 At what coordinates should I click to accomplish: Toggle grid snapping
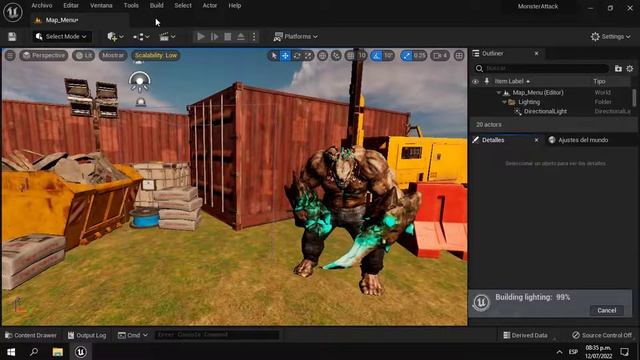pyautogui.click(x=350, y=56)
